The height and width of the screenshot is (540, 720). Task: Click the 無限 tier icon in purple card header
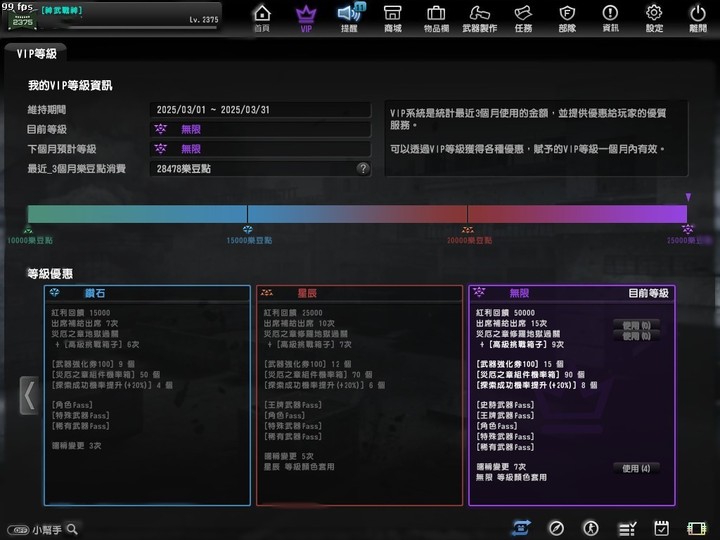pos(479,292)
